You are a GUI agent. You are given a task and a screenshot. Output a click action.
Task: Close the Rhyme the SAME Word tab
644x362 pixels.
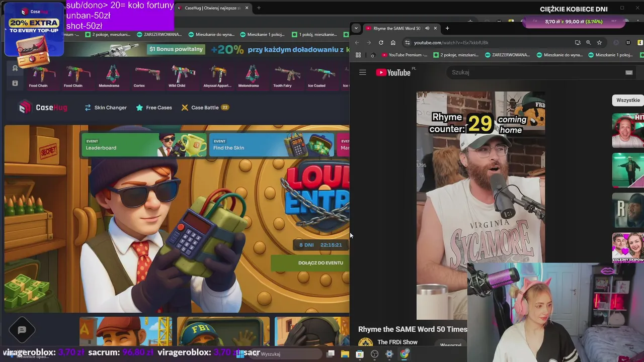pos(435,28)
